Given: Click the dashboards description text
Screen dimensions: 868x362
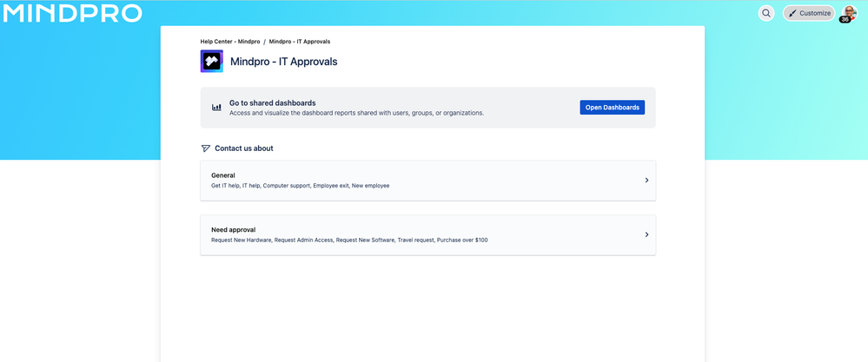Looking at the screenshot, I should [356, 113].
